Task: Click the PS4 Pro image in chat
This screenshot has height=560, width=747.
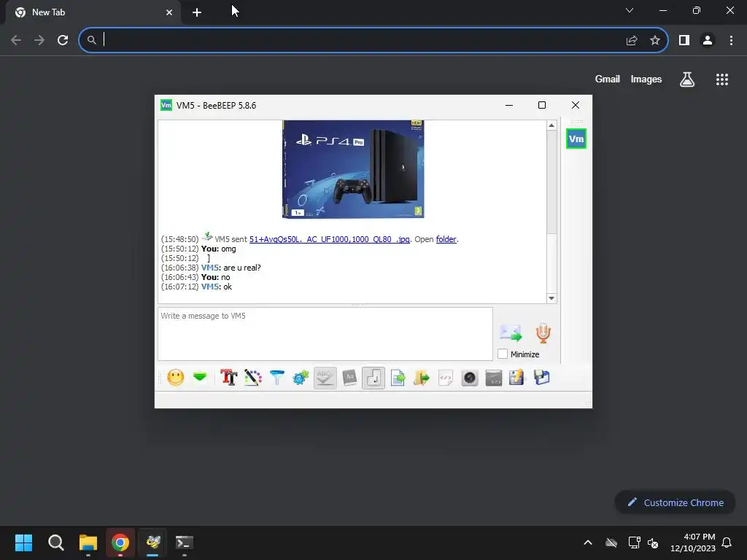Action: (353, 169)
